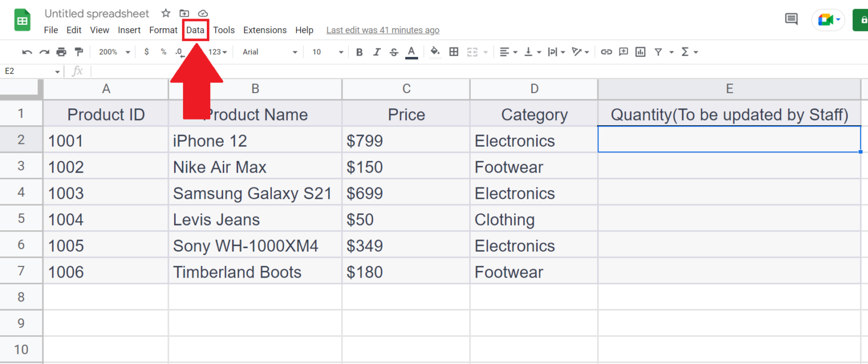Print the spreadsheet using the printer icon

[62, 52]
